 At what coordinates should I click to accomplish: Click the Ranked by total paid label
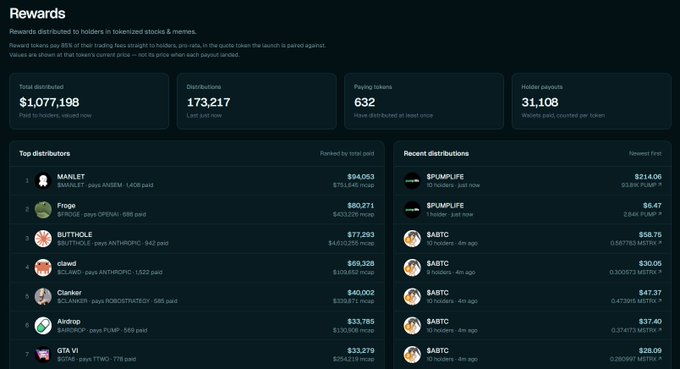[347, 153]
